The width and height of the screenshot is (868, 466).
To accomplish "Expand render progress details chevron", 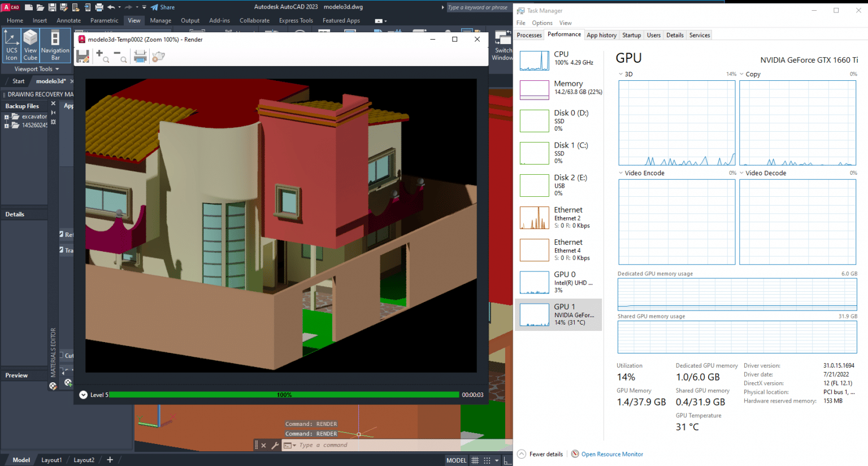I will pyautogui.click(x=83, y=395).
